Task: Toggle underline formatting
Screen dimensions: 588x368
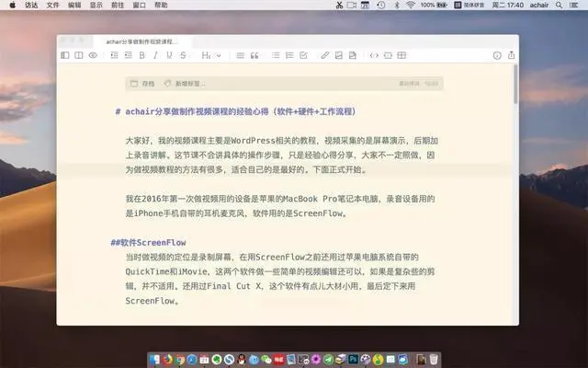Action: pos(169,55)
